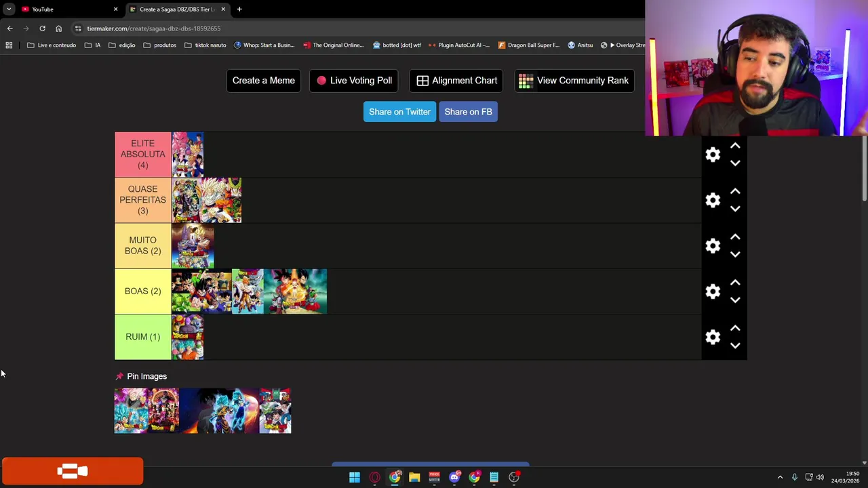Open the Alignment Chart
The image size is (868, 488).
457,81
